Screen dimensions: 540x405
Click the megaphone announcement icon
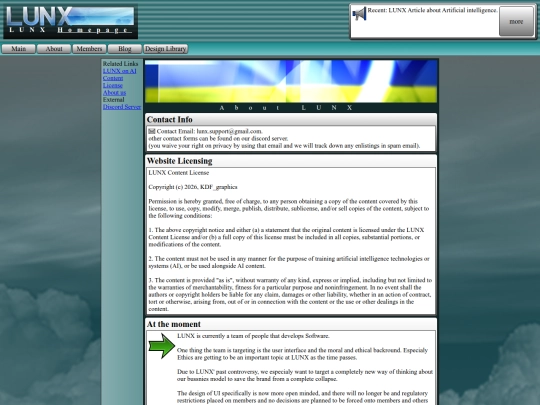(x=359, y=14)
